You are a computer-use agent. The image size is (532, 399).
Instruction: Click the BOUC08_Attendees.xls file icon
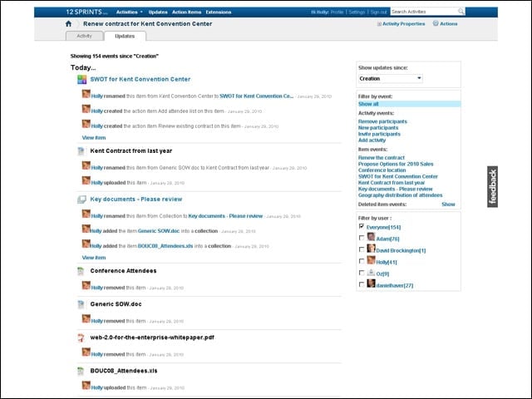click(x=81, y=372)
